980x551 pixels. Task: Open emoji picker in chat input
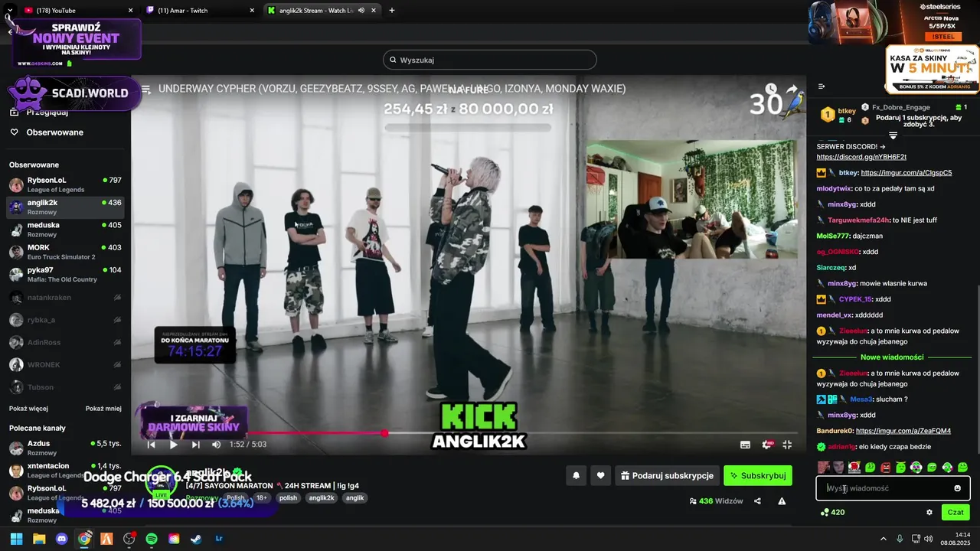click(x=957, y=488)
